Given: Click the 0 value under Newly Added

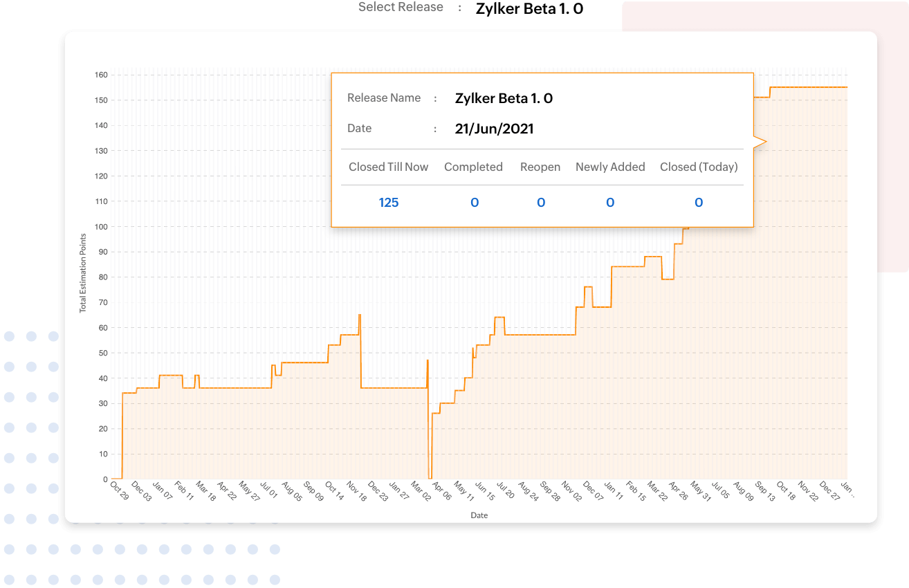Looking at the screenshot, I should pos(610,203).
